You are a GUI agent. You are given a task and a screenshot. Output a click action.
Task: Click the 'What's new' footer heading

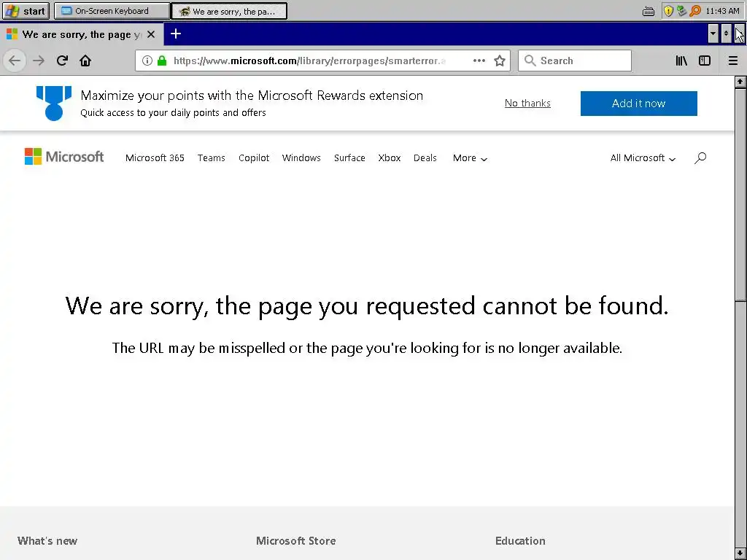click(x=47, y=540)
